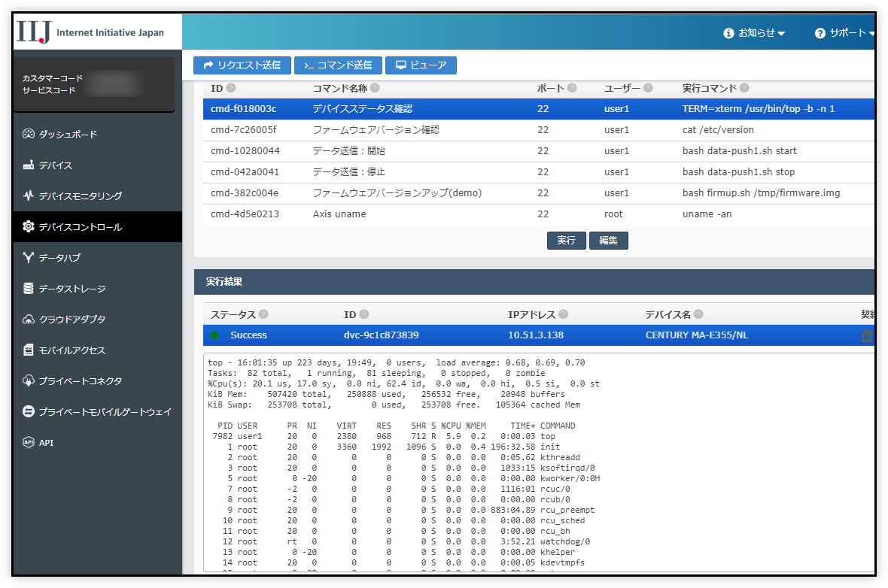888x588 pixels.
Task: Open プライベートモバイルゲートウェイ in sidebar
Action: pos(105,412)
